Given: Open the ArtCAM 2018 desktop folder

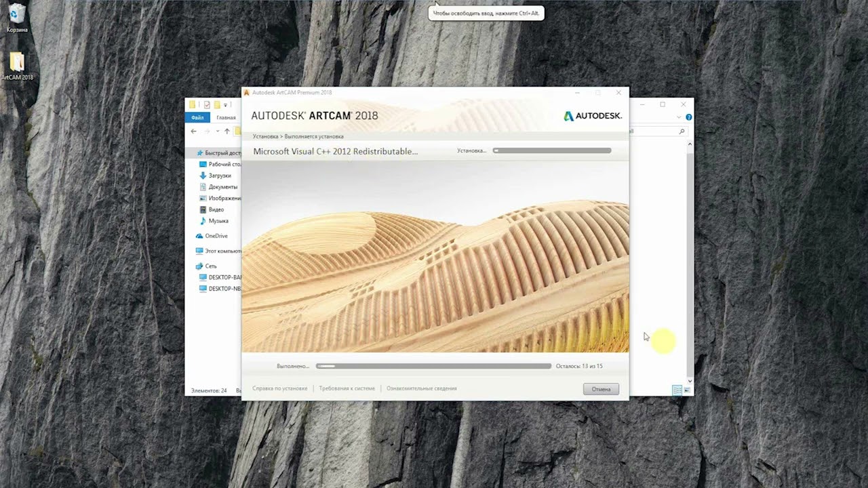Looking at the screenshot, I should click(17, 66).
